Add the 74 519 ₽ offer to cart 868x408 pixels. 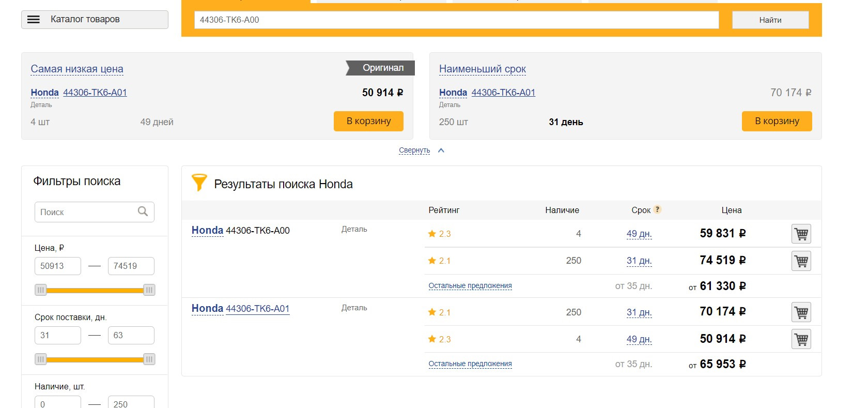(x=801, y=261)
